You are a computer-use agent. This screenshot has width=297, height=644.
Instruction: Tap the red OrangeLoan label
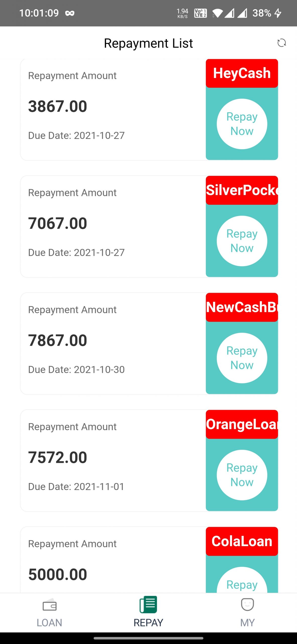click(242, 424)
